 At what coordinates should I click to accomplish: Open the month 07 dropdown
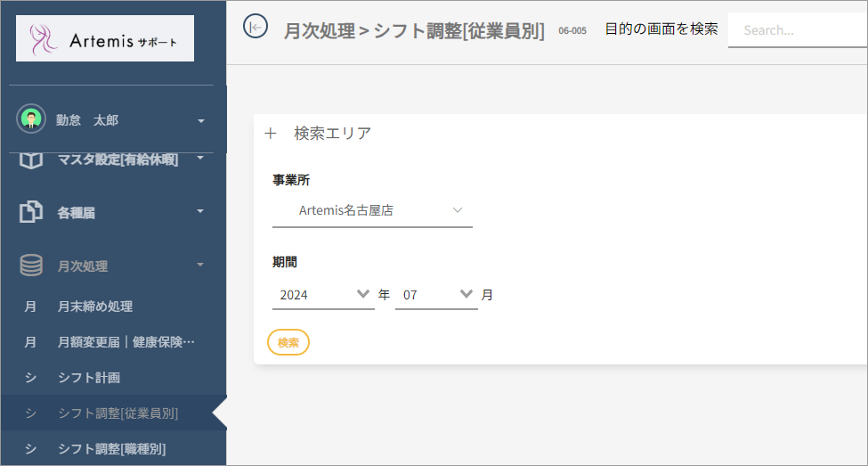click(x=436, y=294)
